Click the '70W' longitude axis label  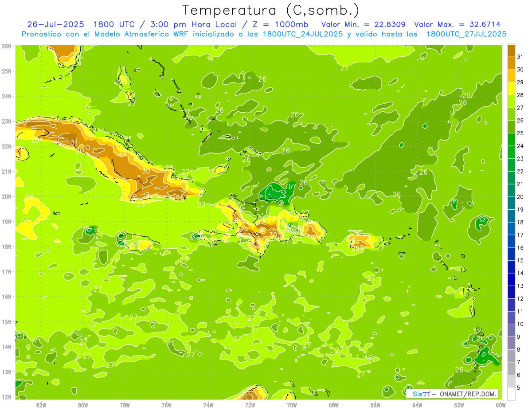(x=292, y=405)
